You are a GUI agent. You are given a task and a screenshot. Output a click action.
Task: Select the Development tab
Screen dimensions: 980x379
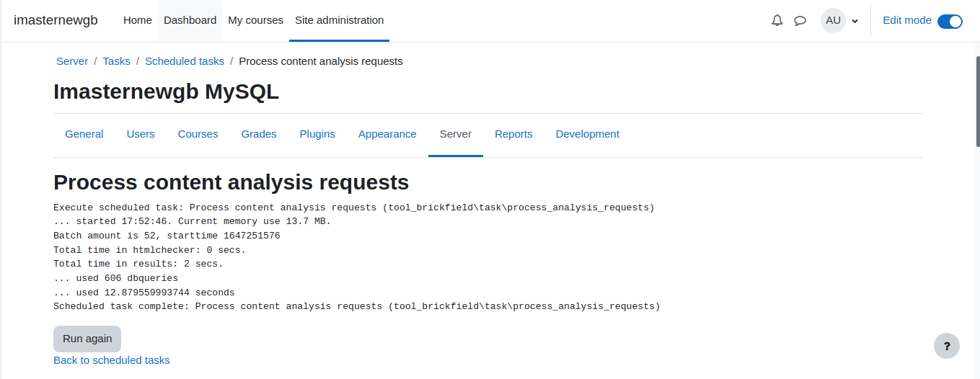pyautogui.click(x=587, y=134)
